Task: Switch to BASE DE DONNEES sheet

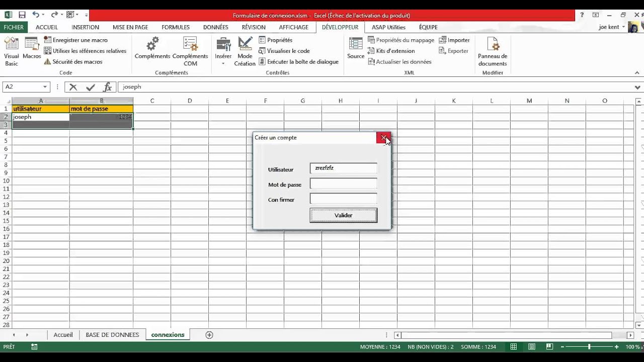Action: point(112,335)
